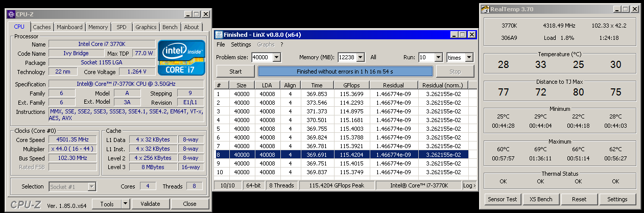Click the XS Bench button in RealTemp
644x213 pixels.
tap(541, 199)
